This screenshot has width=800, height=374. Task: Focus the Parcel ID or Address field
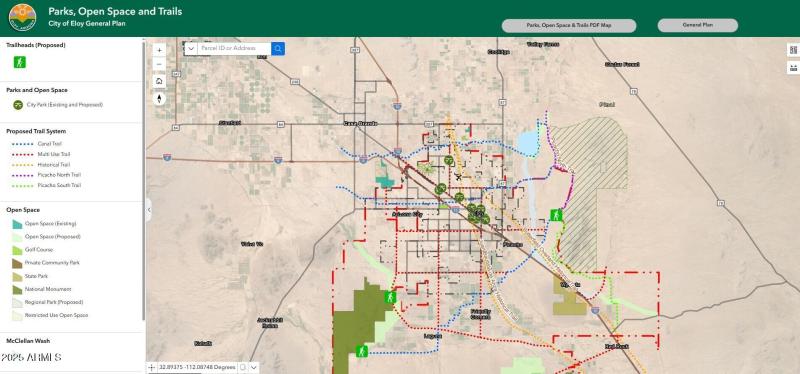[234, 48]
